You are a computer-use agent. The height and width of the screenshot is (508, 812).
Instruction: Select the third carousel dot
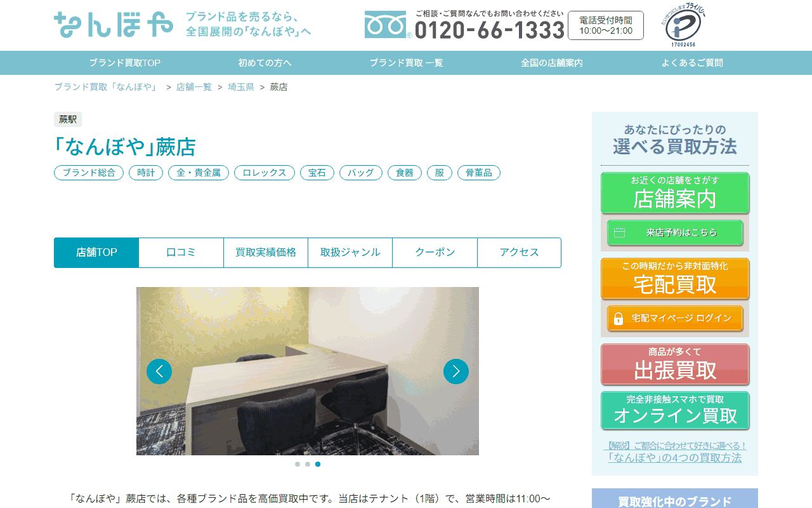pyautogui.click(x=318, y=464)
